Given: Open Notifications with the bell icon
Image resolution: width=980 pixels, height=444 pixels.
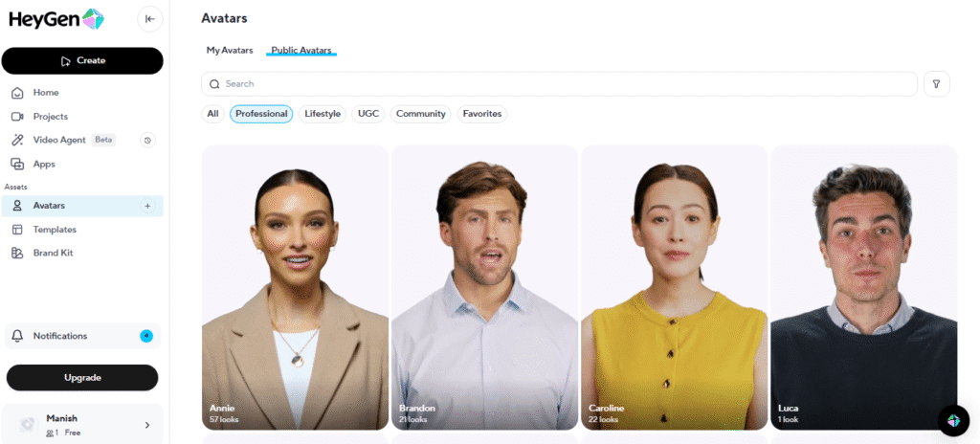Looking at the screenshot, I should click(x=17, y=336).
